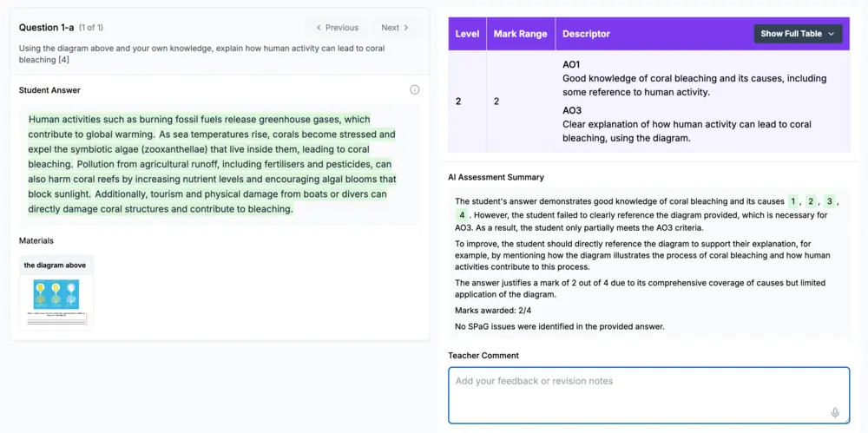Click evidence reference number 2
This screenshot has width=868, height=433.
811,201
